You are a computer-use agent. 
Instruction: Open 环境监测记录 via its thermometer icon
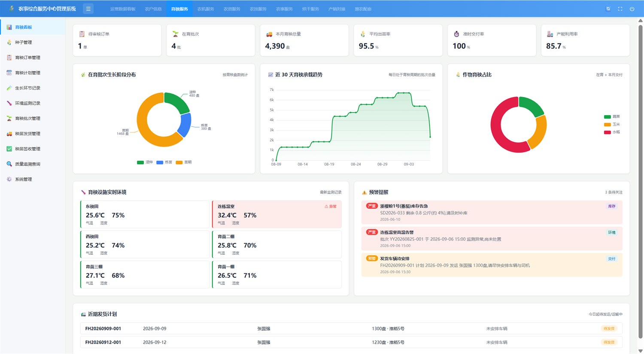[x=9, y=103]
